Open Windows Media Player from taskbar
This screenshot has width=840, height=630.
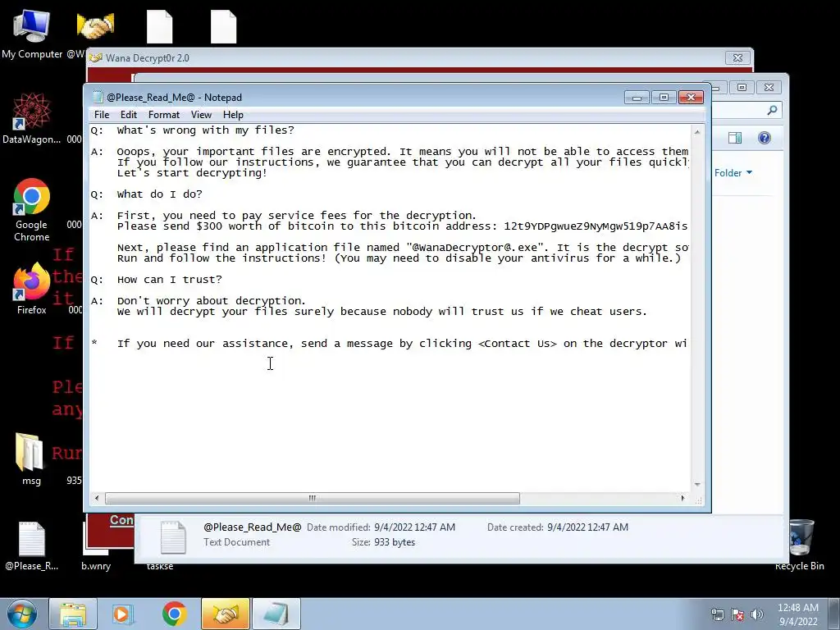[123, 614]
